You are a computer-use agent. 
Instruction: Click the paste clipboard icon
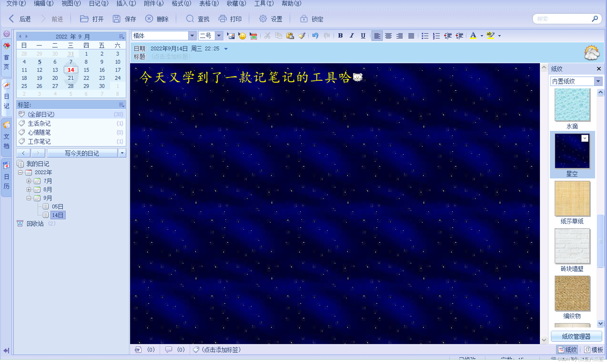click(x=290, y=36)
